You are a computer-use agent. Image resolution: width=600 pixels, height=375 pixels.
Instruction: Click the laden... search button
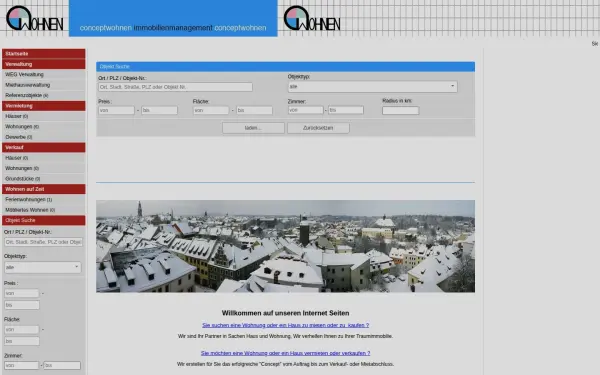click(x=253, y=128)
